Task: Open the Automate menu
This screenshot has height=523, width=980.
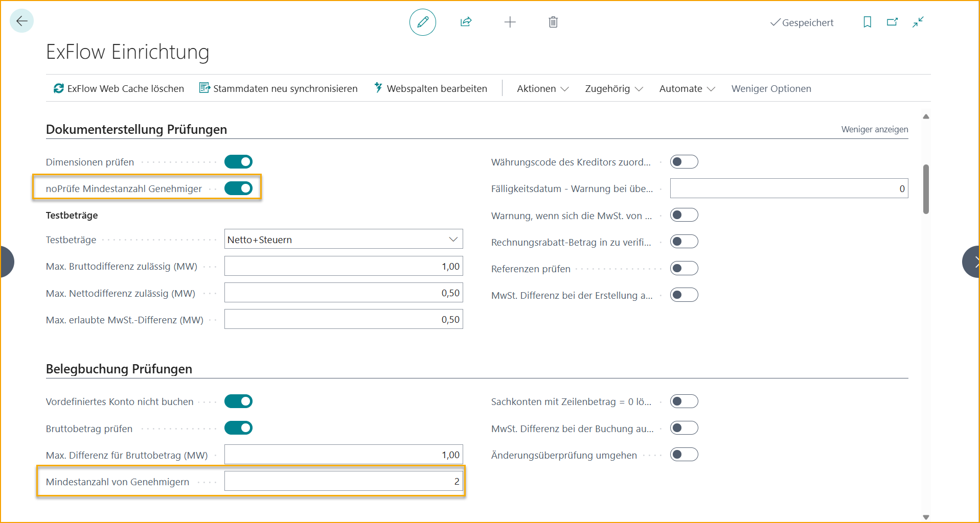Action: pos(686,88)
